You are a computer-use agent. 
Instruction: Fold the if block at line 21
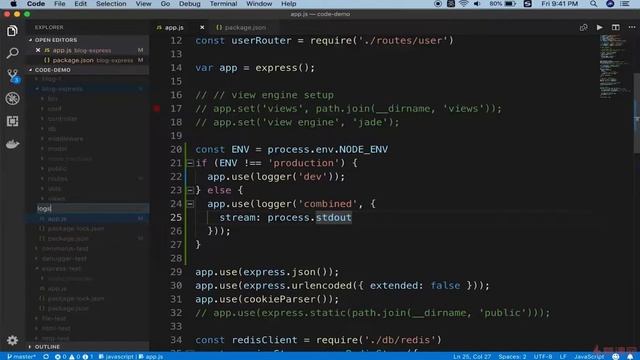[190, 163]
